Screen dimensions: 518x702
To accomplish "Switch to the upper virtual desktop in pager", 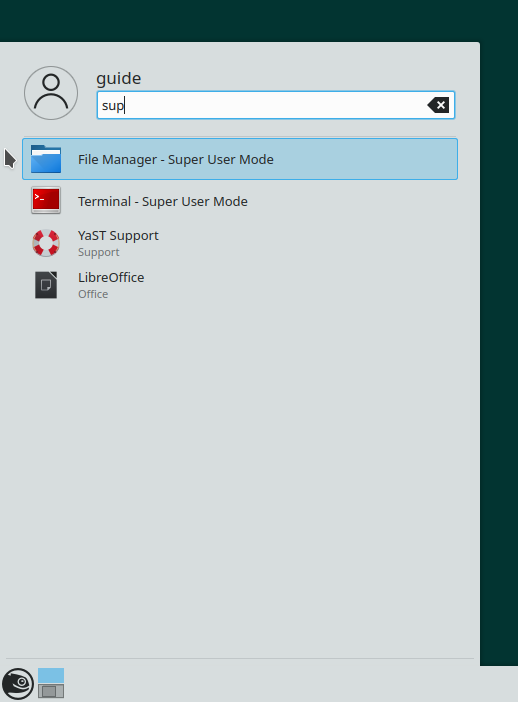I will [x=51, y=675].
